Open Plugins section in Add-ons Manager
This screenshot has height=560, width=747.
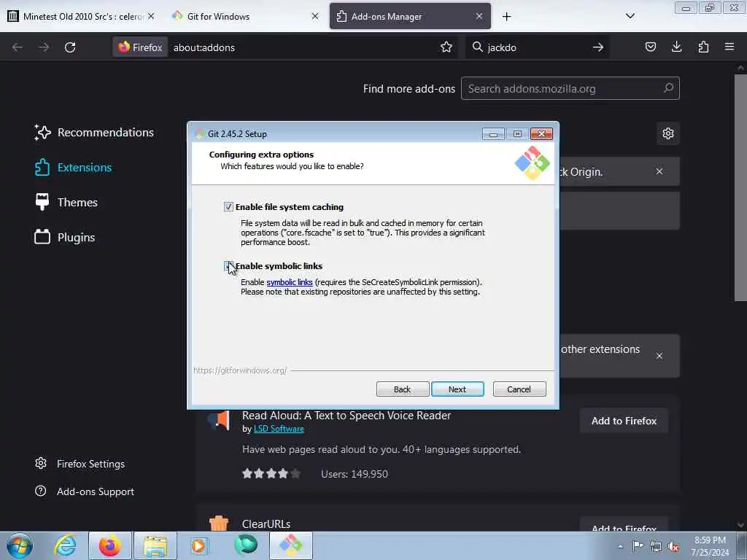(x=65, y=237)
